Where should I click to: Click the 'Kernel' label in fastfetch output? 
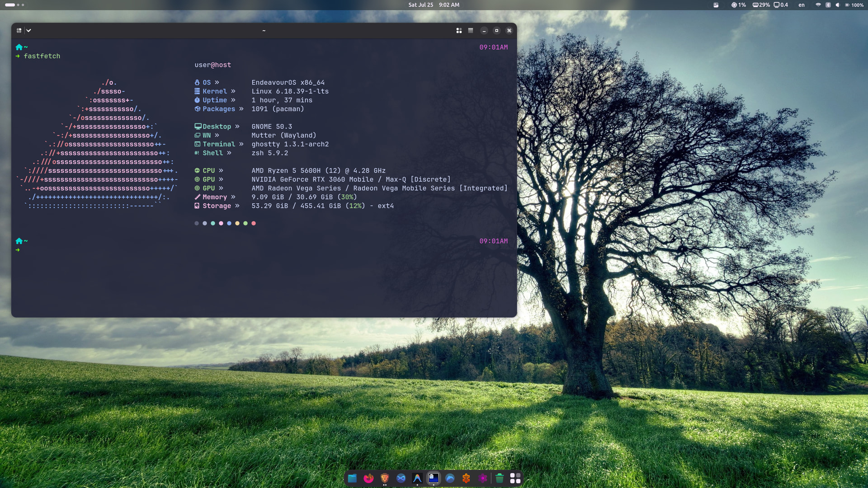point(215,91)
